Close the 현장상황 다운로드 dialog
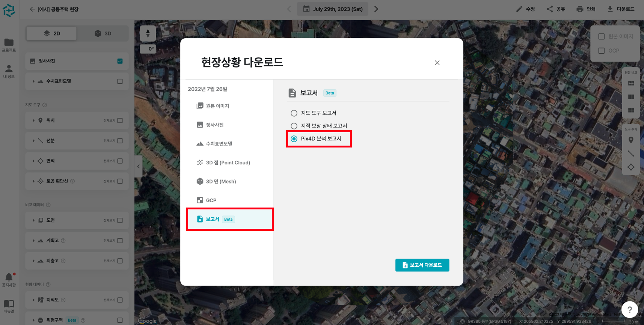This screenshot has height=325, width=644. pyautogui.click(x=437, y=63)
